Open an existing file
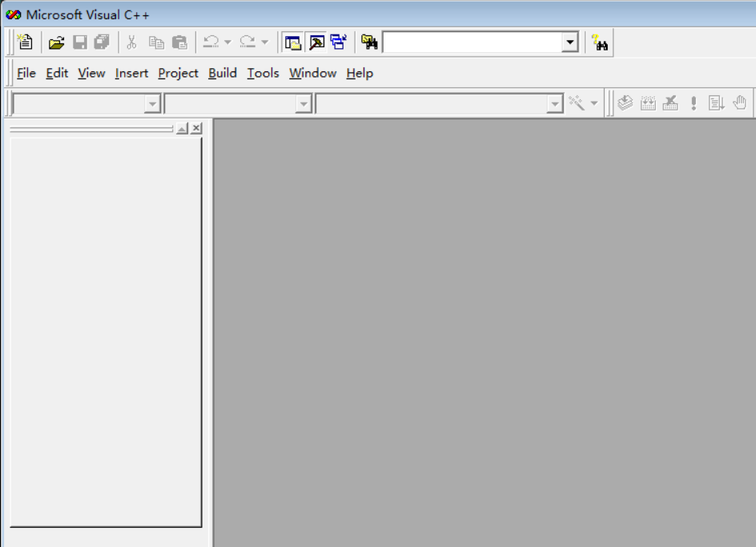Image resolution: width=756 pixels, height=547 pixels. click(55, 42)
